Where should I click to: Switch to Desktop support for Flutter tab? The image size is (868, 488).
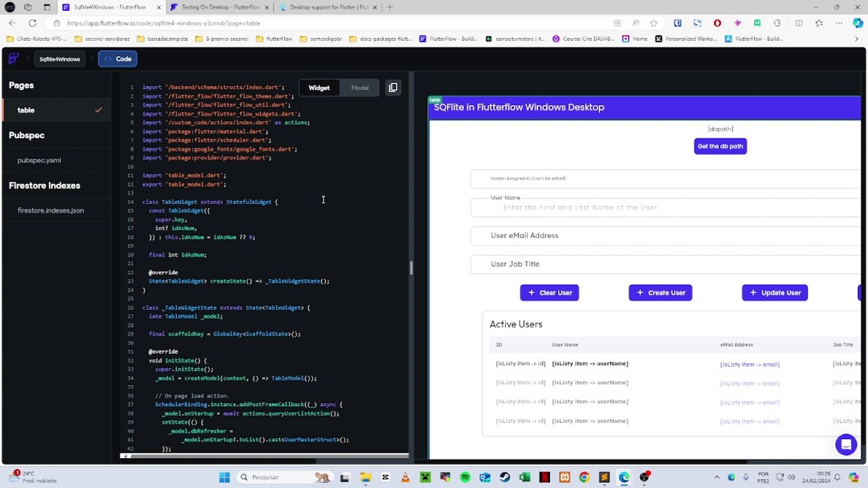pos(328,7)
